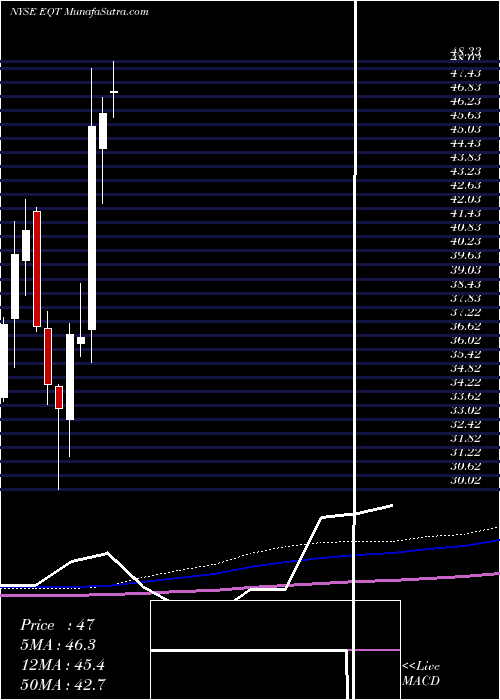Click the NYSE EQT chart title
The image size is (500, 700).
point(79,12)
